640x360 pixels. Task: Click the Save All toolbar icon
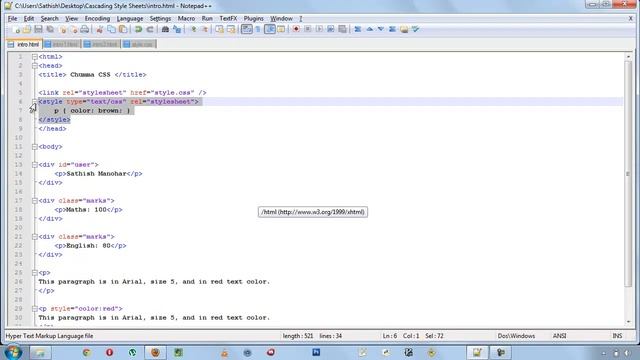[x=50, y=29]
